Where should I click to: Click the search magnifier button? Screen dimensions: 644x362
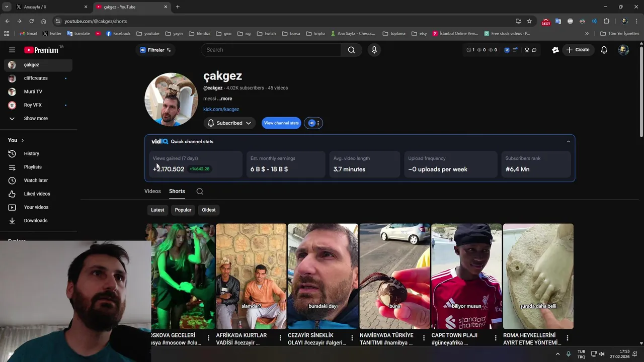coord(352,50)
